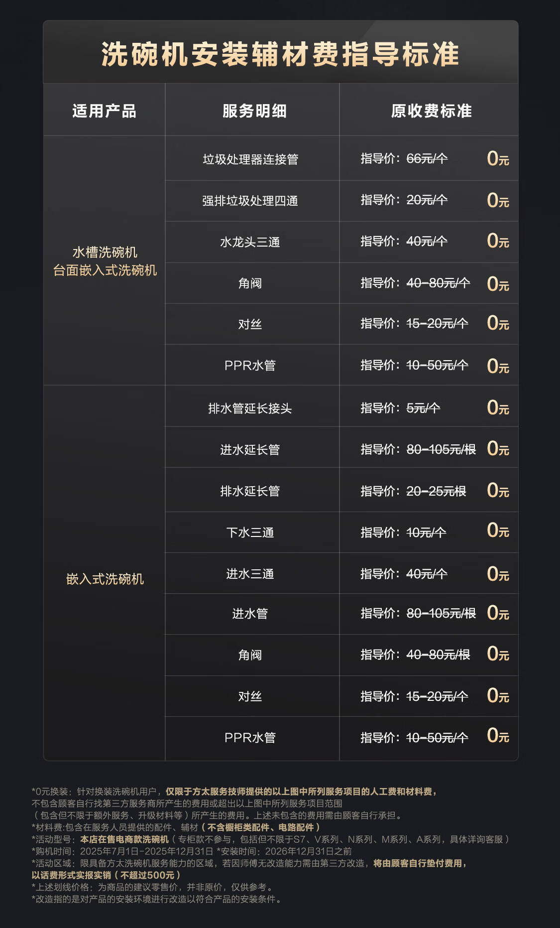The height and width of the screenshot is (928, 560).
Task: Select the 排水管延长接头 service item
Action: pyautogui.click(x=250, y=408)
